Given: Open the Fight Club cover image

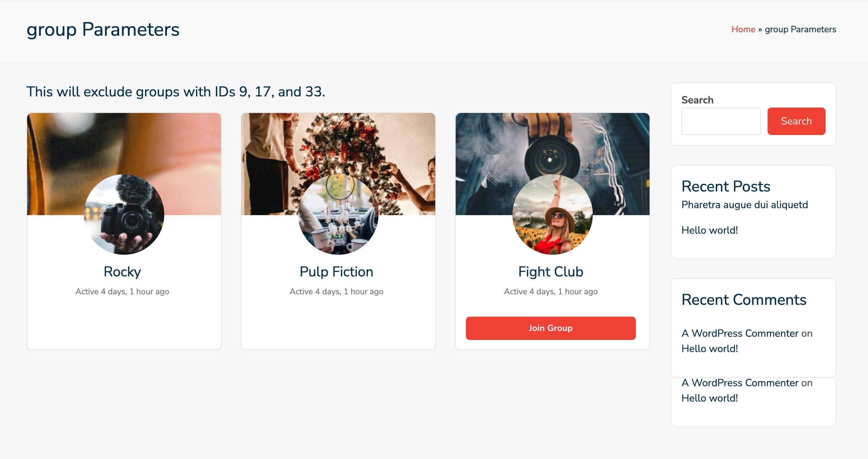Looking at the screenshot, I should tap(552, 142).
